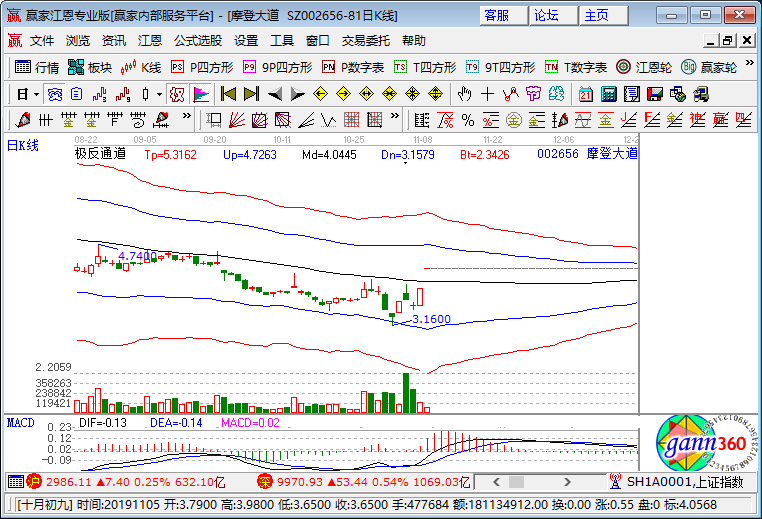Open the candlestick type dropdown arrow
762x519 pixels.
pos(159,94)
